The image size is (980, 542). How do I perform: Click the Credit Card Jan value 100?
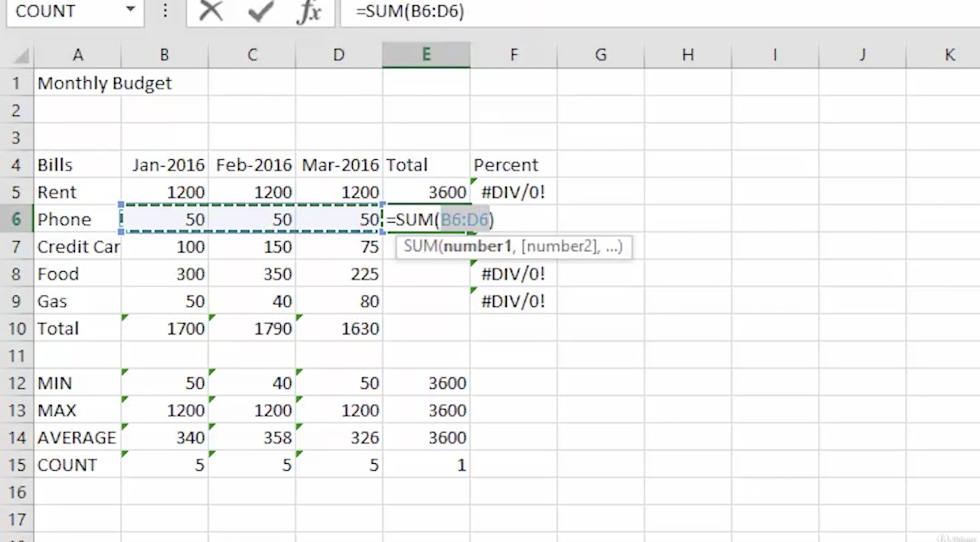click(x=164, y=246)
